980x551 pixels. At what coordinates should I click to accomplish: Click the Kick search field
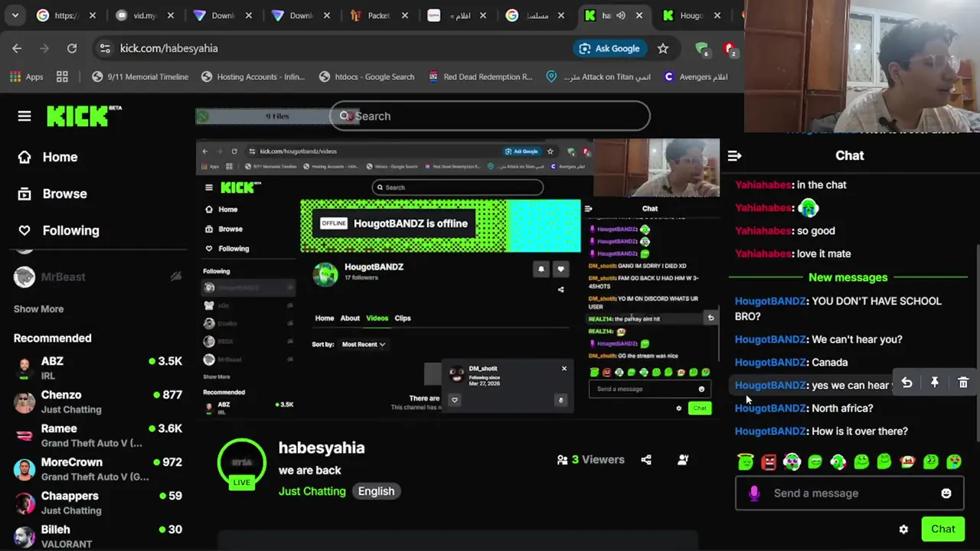[490, 116]
